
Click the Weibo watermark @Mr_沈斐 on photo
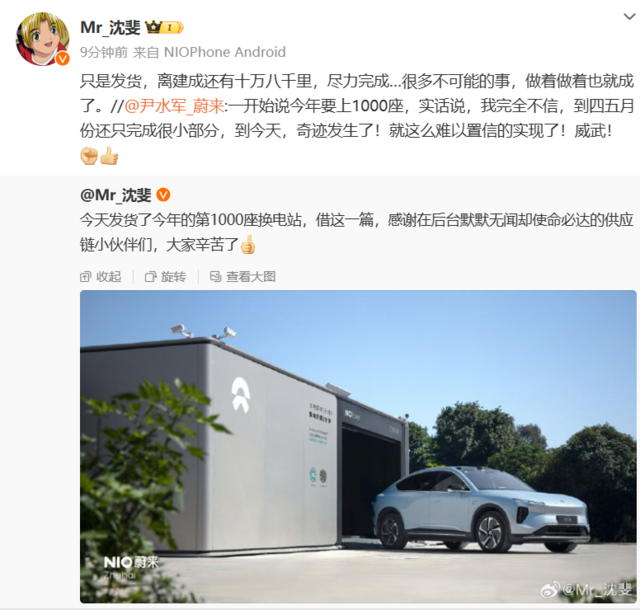[586, 589]
